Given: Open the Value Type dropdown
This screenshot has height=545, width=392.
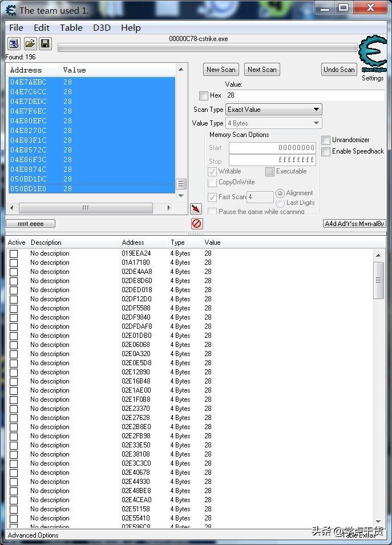Looking at the screenshot, I should click(274, 123).
